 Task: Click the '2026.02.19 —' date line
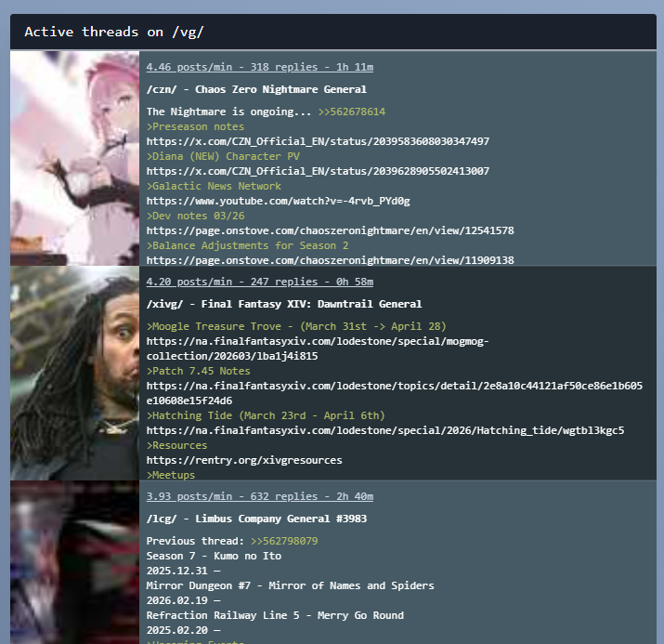tap(183, 600)
